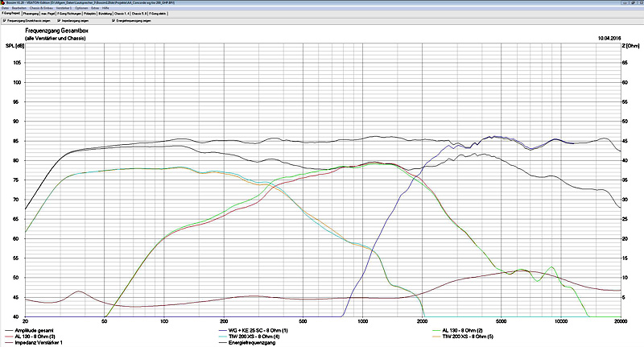Open the Chassis 1..4 tab
The height and width of the screenshot is (347, 644).
[122, 14]
